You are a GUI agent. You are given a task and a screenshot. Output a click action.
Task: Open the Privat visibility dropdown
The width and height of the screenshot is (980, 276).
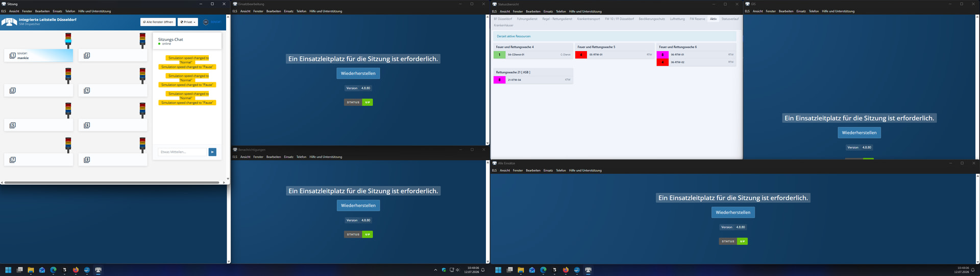[188, 22]
